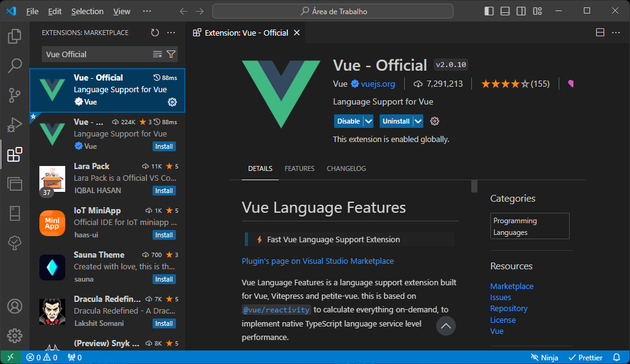Viewport: 630px width, 364px height.
Task: Open the vuejs.org publisher link
Action: tap(378, 84)
